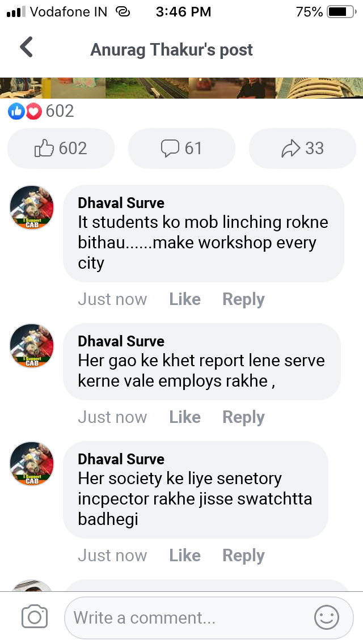Reply to the khet report comment
The height and width of the screenshot is (644, 363).
coord(243,417)
